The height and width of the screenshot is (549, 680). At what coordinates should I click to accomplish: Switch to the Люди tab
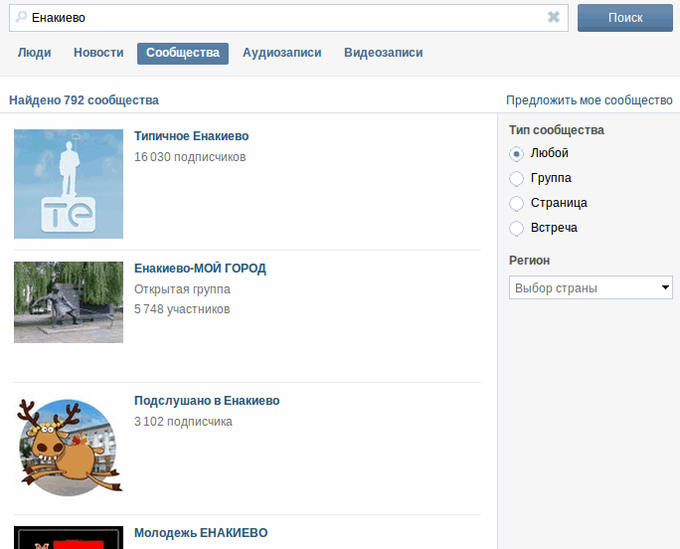[34, 53]
